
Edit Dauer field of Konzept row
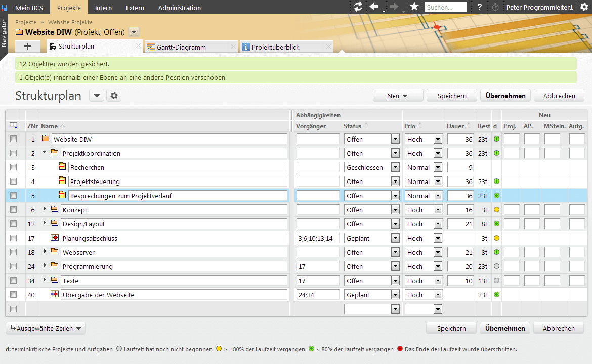coord(460,210)
